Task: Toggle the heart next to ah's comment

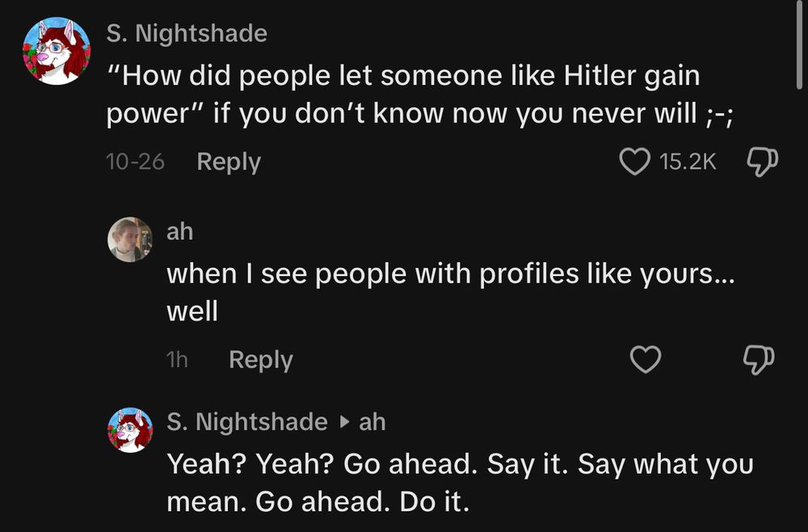Action: click(x=646, y=358)
